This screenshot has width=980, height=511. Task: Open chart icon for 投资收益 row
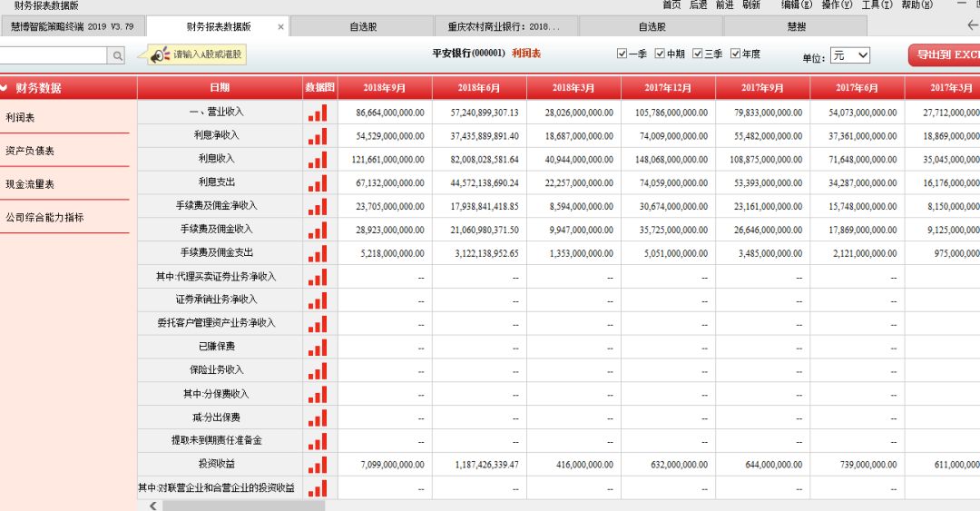pos(317,464)
